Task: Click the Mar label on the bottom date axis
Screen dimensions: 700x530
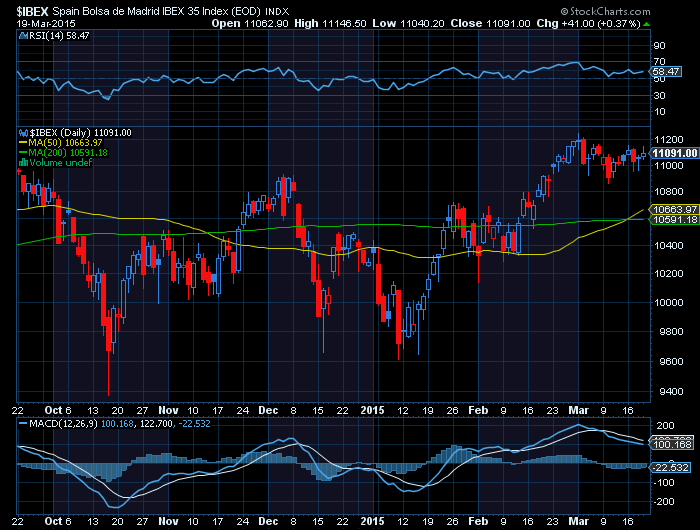Action: 578,521
